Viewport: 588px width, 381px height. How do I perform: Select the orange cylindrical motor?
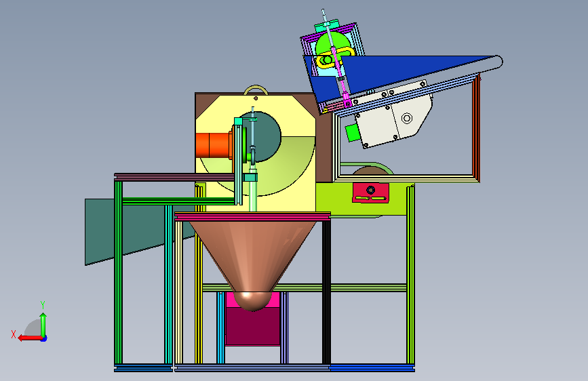coord(213,145)
